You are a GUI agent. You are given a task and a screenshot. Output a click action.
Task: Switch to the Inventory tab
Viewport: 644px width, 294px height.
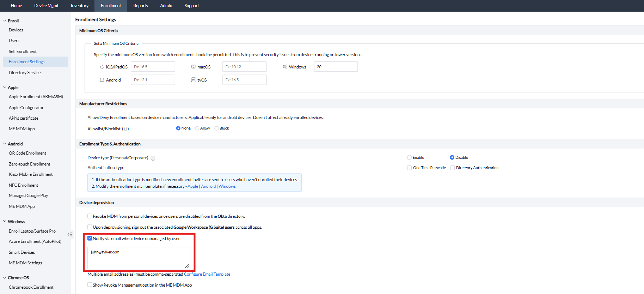80,6
